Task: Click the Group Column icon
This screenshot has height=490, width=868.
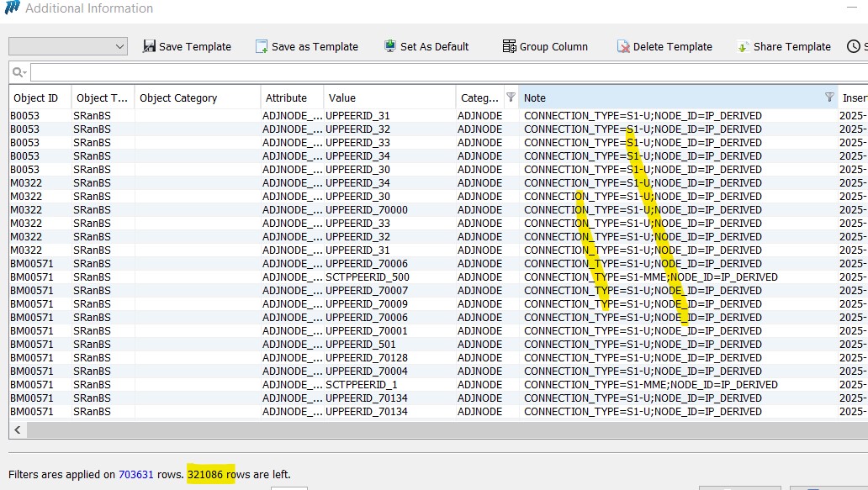Action: [509, 46]
